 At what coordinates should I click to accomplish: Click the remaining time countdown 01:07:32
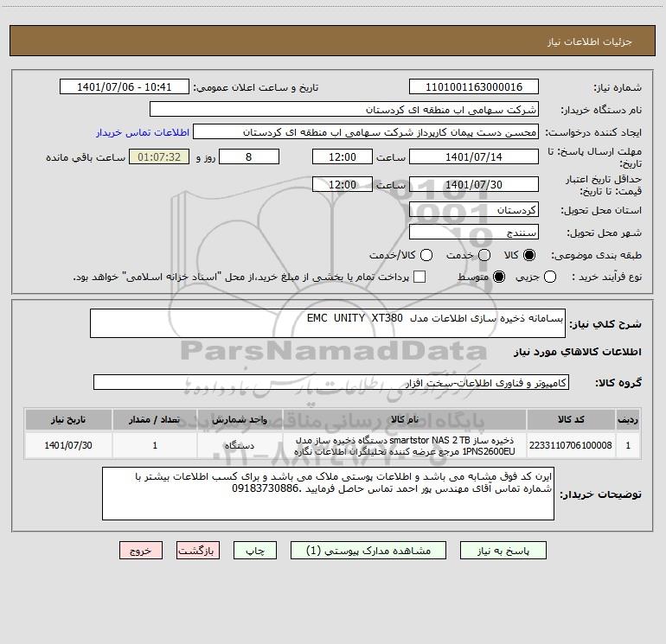click(159, 157)
